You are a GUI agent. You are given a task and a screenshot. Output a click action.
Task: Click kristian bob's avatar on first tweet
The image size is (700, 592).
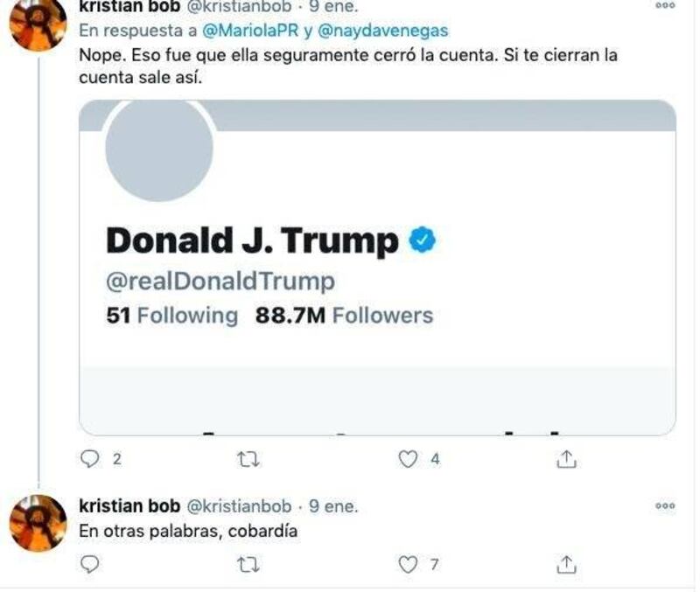[38, 22]
